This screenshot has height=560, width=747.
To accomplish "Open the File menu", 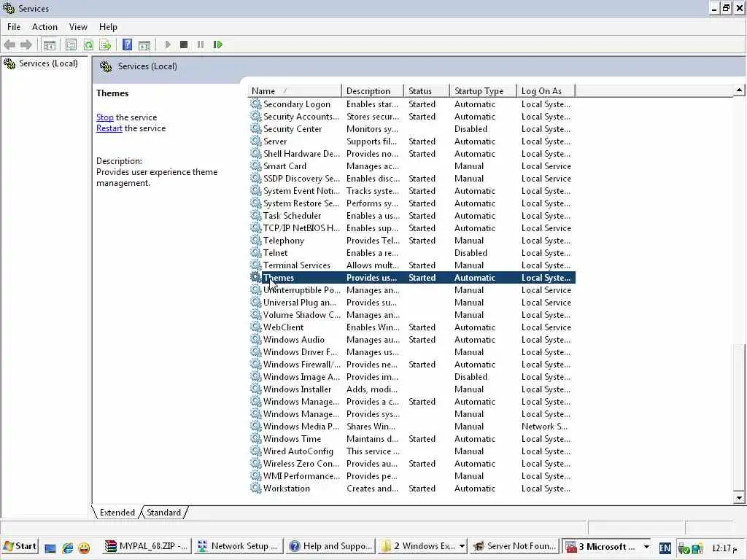I will [13, 27].
